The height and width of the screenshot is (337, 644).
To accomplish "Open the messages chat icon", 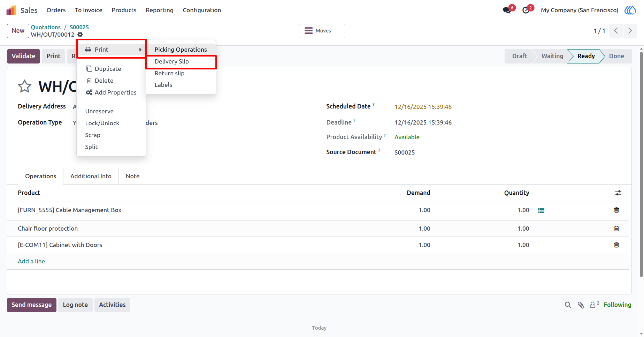I will pos(507,10).
